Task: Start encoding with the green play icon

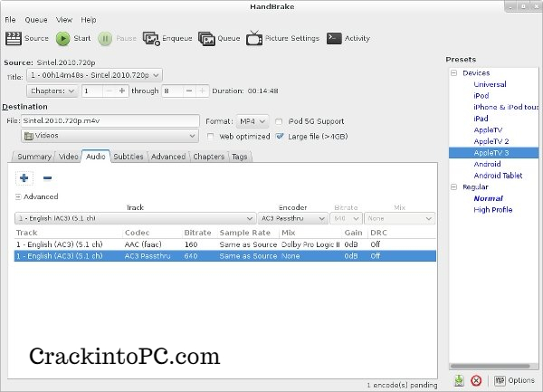Action: pos(63,38)
